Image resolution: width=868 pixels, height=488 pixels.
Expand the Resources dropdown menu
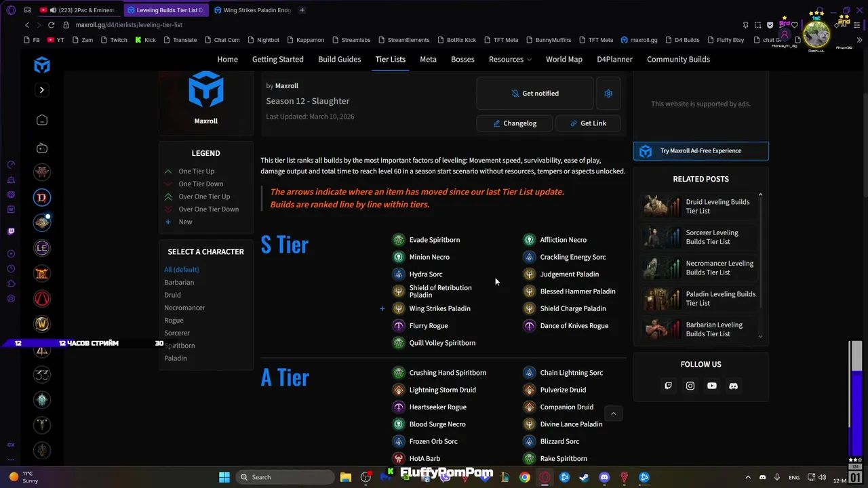click(510, 59)
